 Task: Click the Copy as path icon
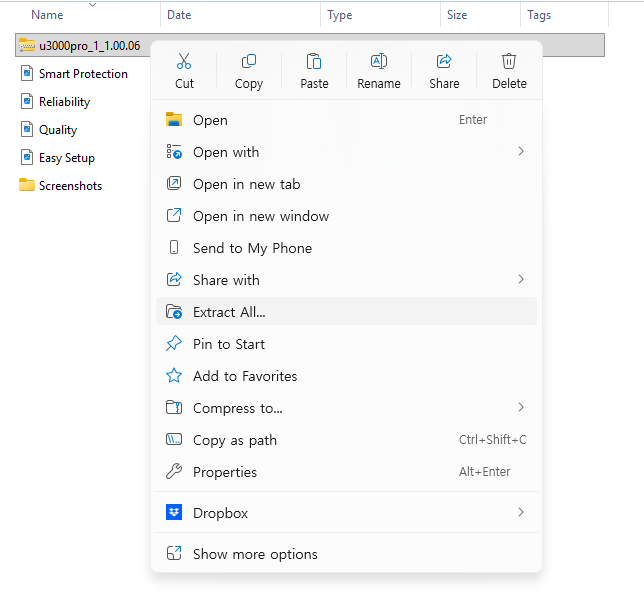click(x=174, y=440)
